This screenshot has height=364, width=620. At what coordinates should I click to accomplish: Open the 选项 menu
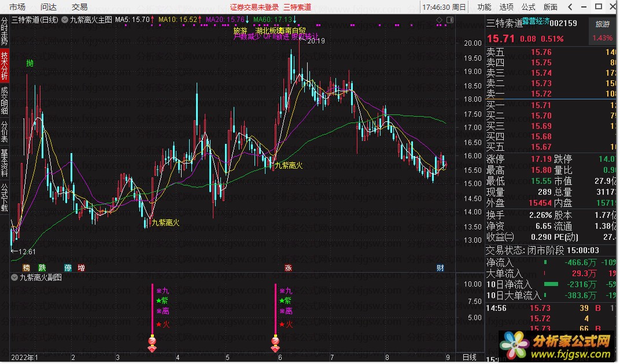506,7
